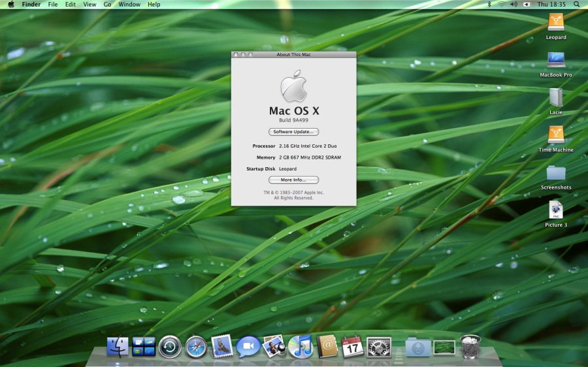588x367 pixels.
Task: Open the Window menu
Action: click(x=129, y=5)
